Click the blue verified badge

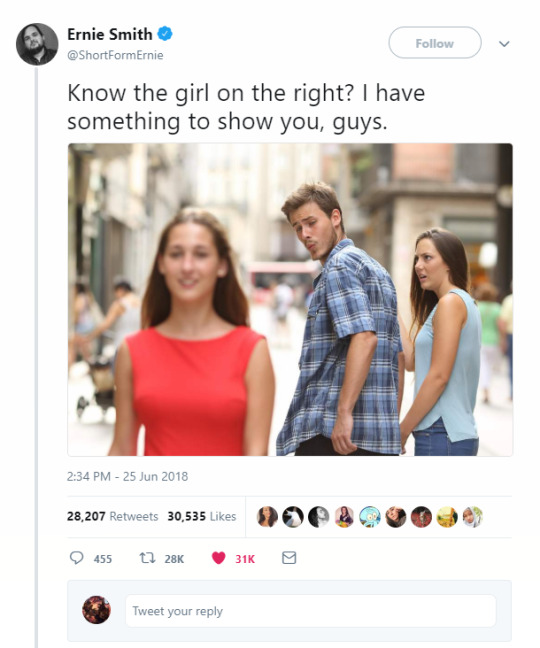[165, 33]
